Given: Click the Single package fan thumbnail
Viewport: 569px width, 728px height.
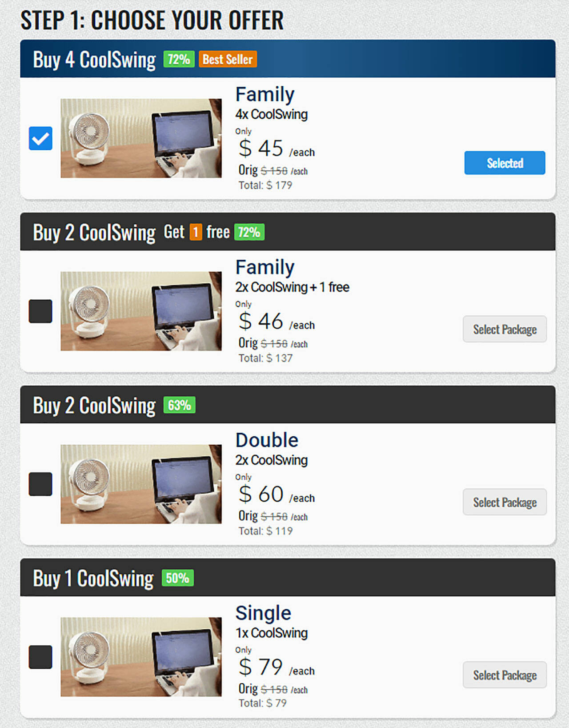Looking at the screenshot, I should pyautogui.click(x=141, y=657).
